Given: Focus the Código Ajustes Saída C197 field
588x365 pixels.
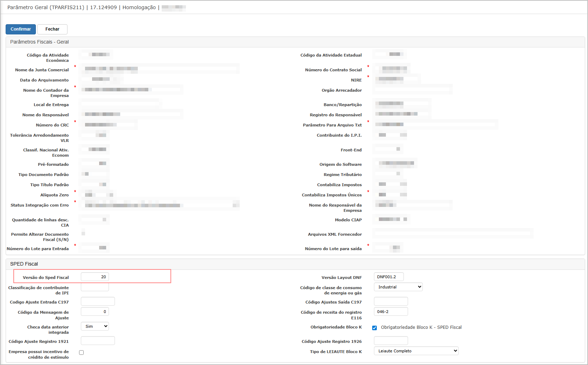Looking at the screenshot, I should 391,301.
